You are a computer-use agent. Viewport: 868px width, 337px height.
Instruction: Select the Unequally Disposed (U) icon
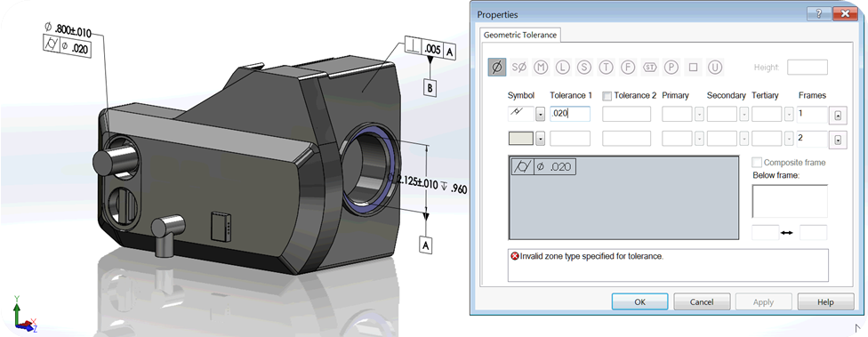click(715, 68)
